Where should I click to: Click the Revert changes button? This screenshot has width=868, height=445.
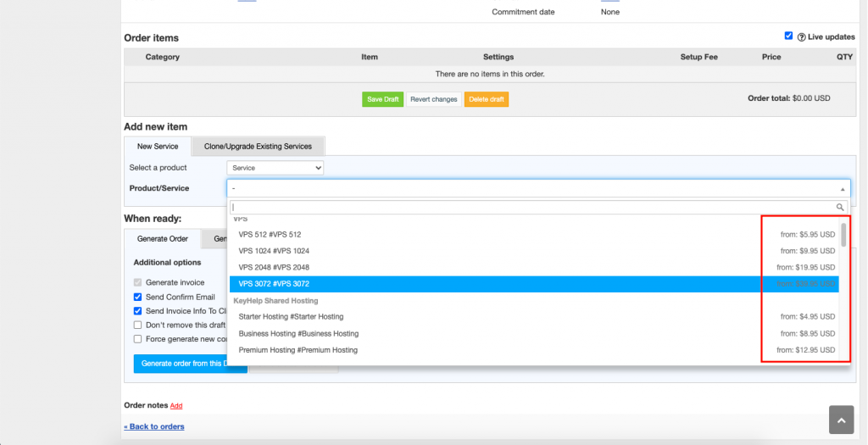[x=434, y=99]
